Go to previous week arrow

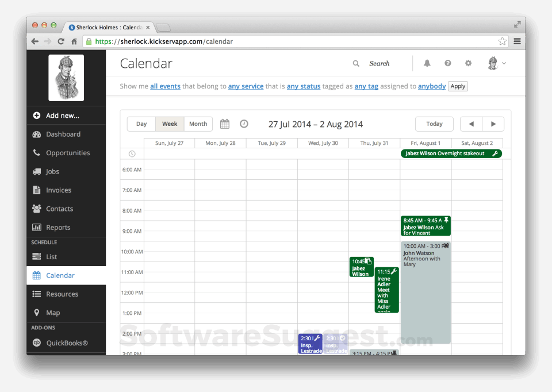tap(471, 124)
